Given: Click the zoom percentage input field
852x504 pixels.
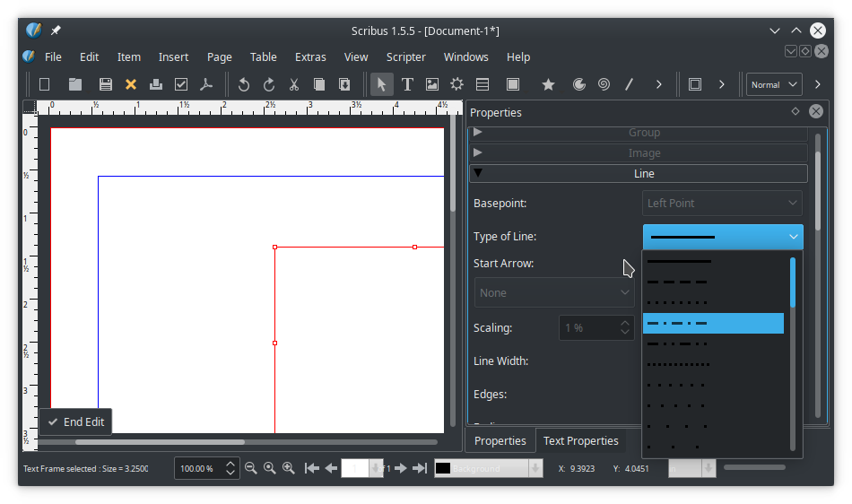Looking at the screenshot, I should (x=197, y=468).
